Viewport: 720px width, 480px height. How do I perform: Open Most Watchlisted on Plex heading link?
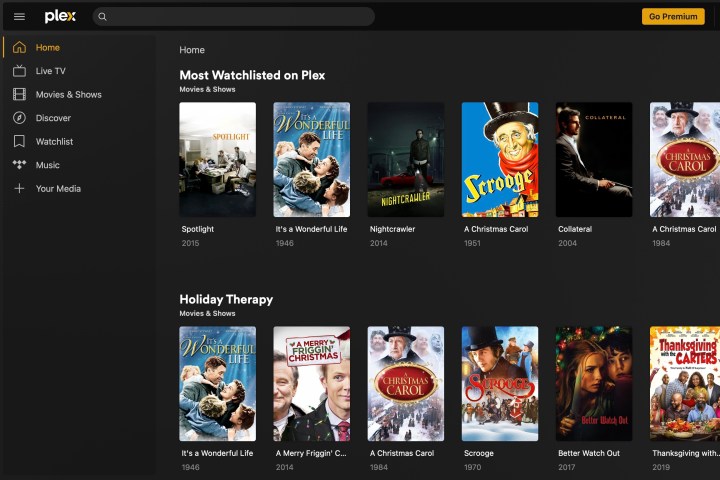click(252, 75)
